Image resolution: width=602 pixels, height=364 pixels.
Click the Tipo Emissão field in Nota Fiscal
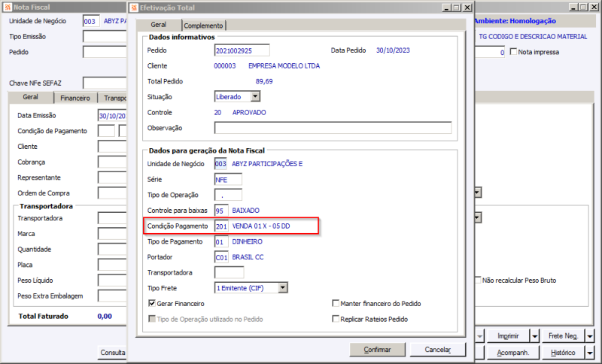click(x=105, y=36)
